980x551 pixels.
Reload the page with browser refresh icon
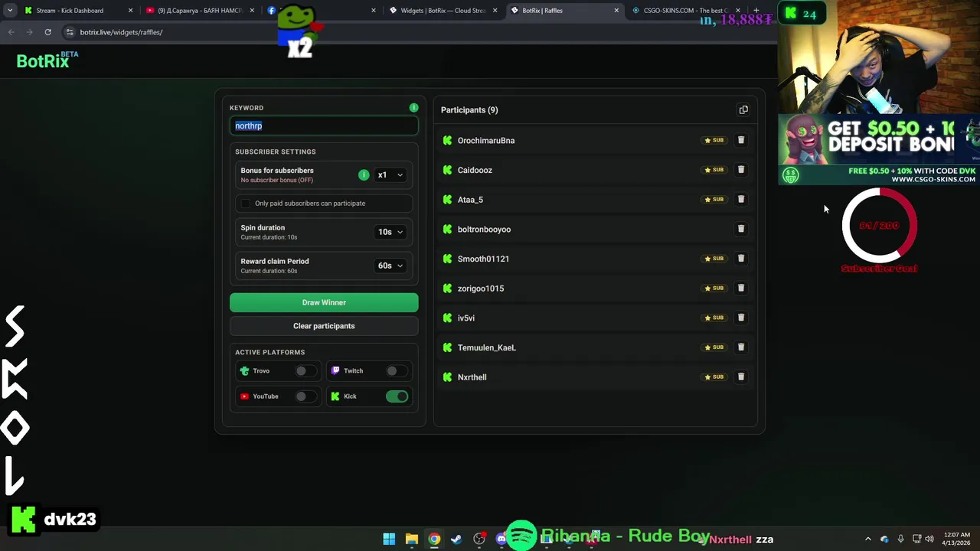click(x=47, y=32)
